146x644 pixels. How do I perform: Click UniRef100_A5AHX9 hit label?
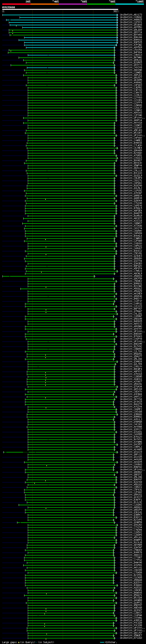tap(131, 276)
